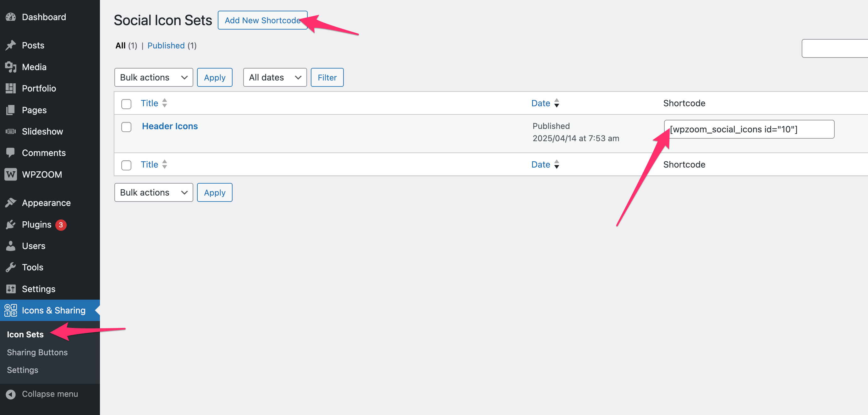Open the top Bulk actions dropdown
Screen dimensions: 868x415
point(154,77)
